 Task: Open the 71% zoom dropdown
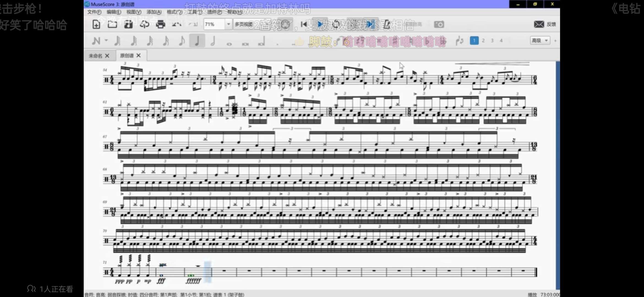228,24
